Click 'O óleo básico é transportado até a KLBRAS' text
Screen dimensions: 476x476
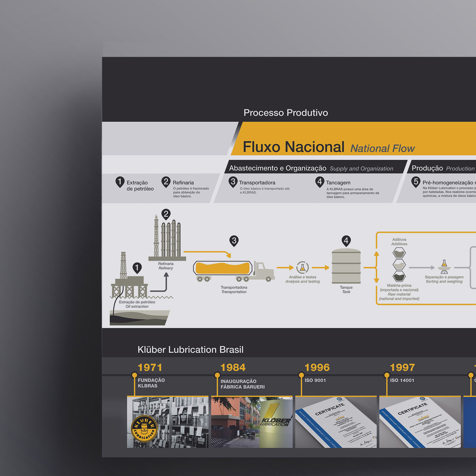coord(265,191)
